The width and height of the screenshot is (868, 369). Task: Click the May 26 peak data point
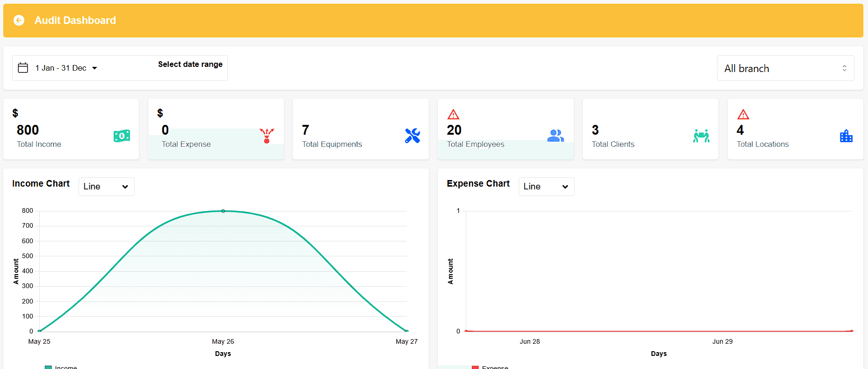point(223,211)
